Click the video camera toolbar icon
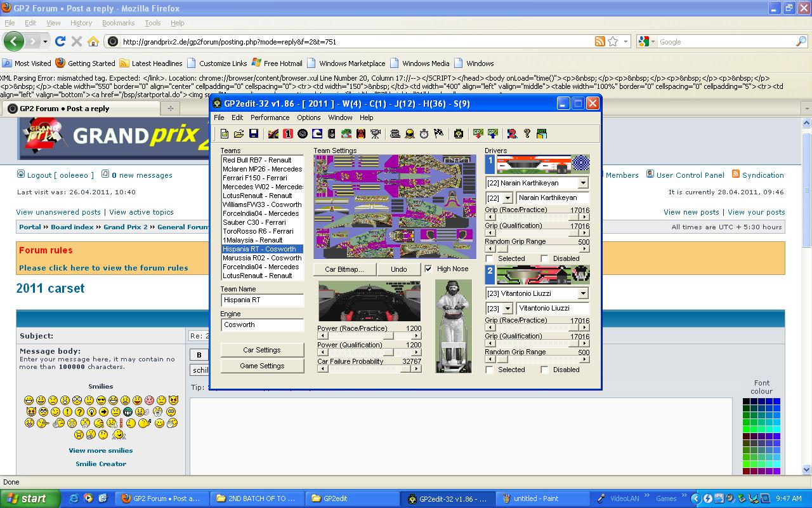This screenshot has width=812, height=508. [x=376, y=133]
